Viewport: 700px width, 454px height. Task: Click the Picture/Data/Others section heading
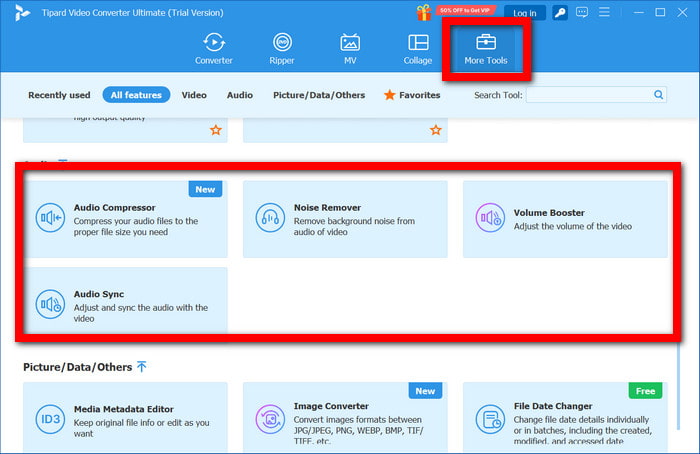(78, 367)
